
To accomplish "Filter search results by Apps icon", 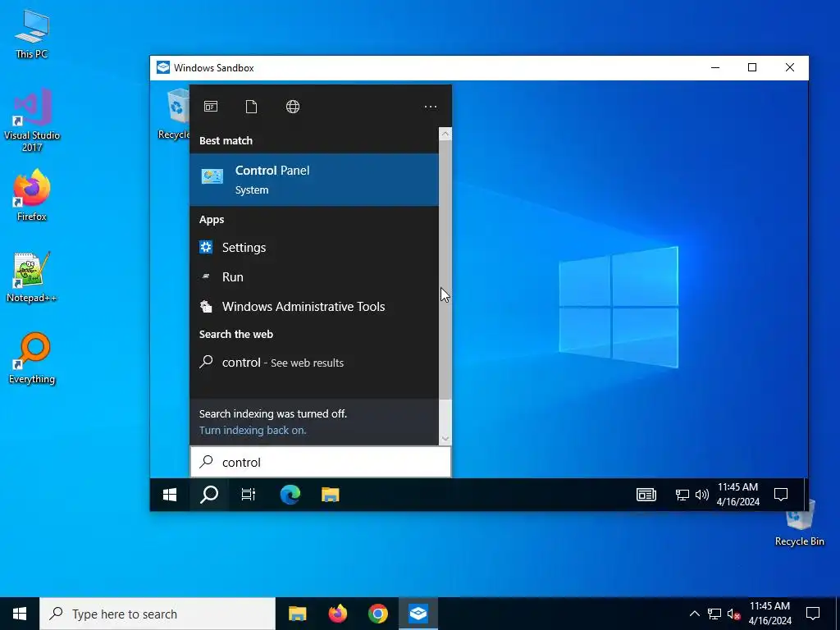I will click(211, 107).
